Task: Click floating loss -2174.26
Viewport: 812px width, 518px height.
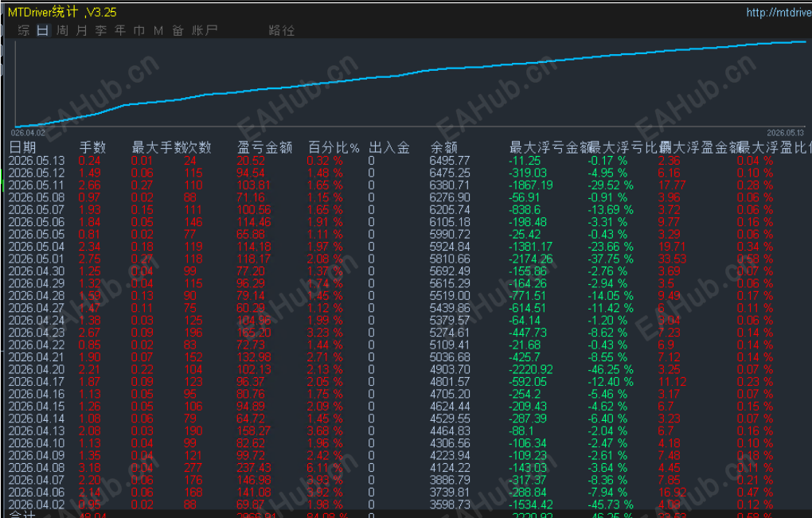Action: pos(531,259)
